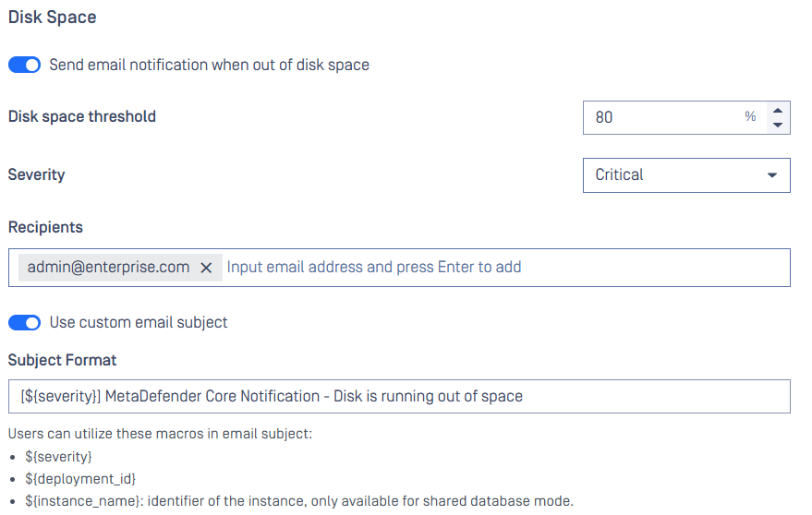This screenshot has height=515, width=812.
Task: Open the Severity dropdown showing Critical
Action: [x=686, y=175]
